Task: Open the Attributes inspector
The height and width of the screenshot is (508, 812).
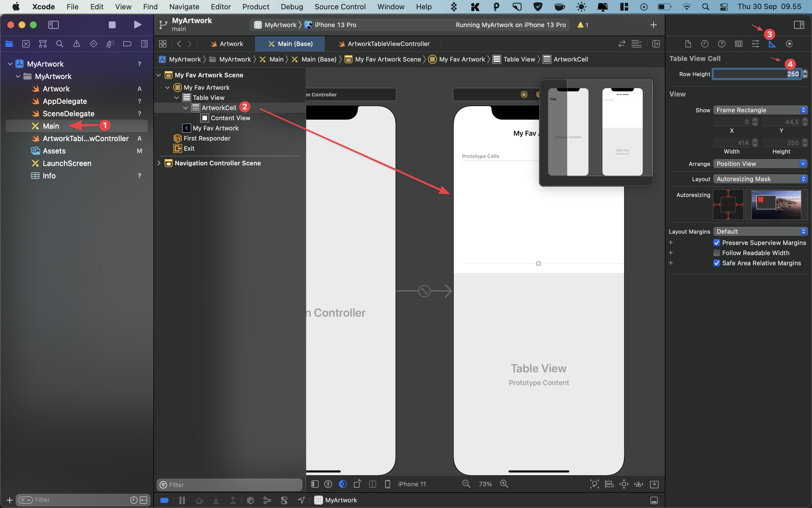Action: (x=755, y=44)
